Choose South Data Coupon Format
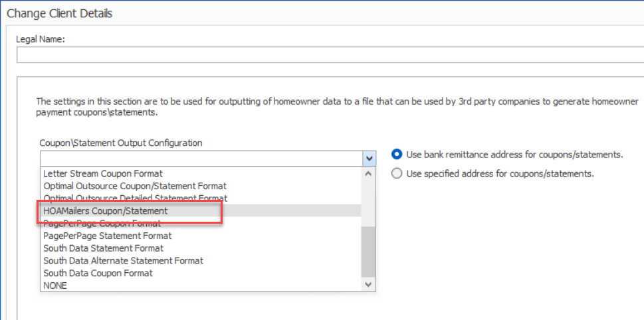Screen dimensions: 644x320 coord(98,273)
